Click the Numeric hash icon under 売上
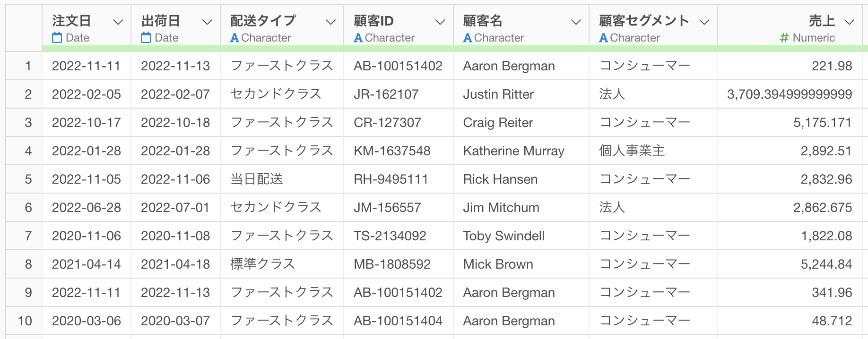Screen dimensions: 868x339 [784, 38]
